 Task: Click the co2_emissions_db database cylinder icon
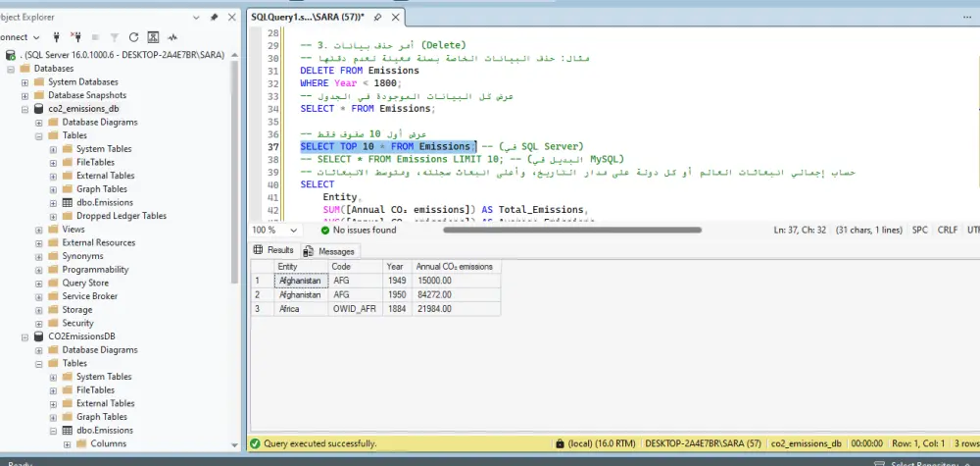click(x=39, y=109)
